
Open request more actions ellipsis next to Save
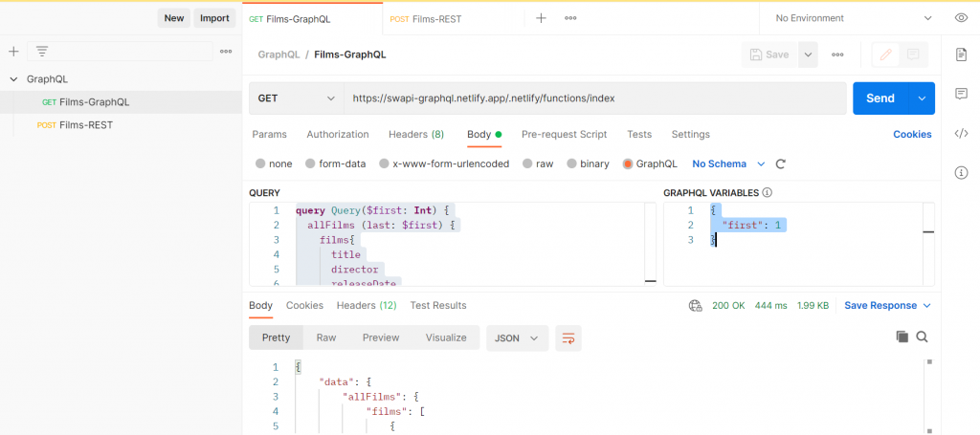(x=837, y=54)
